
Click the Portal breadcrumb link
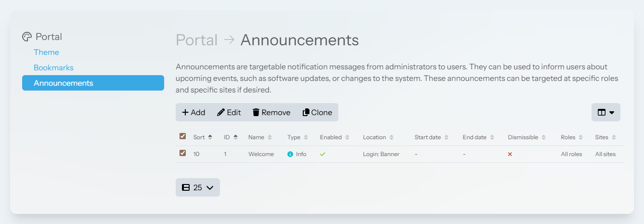196,40
